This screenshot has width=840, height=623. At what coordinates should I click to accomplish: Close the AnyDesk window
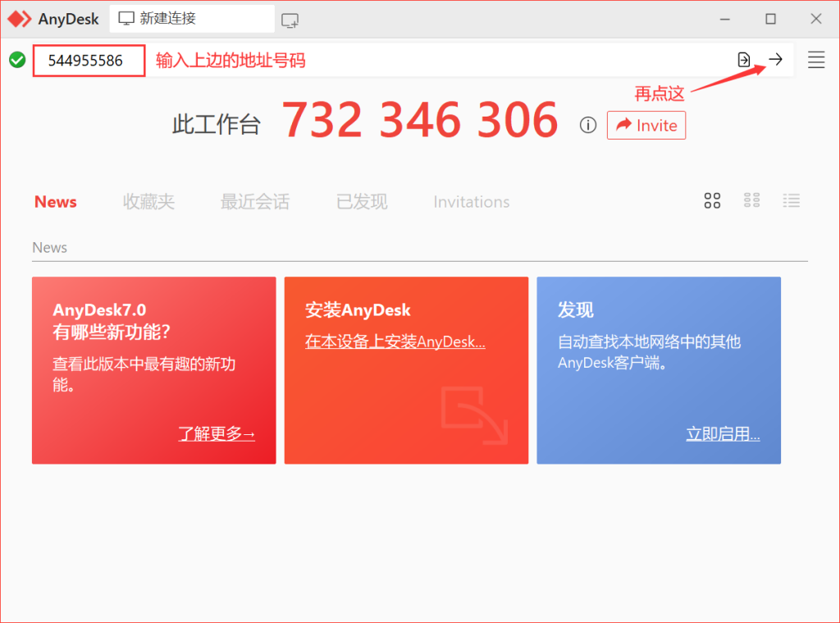click(x=816, y=19)
